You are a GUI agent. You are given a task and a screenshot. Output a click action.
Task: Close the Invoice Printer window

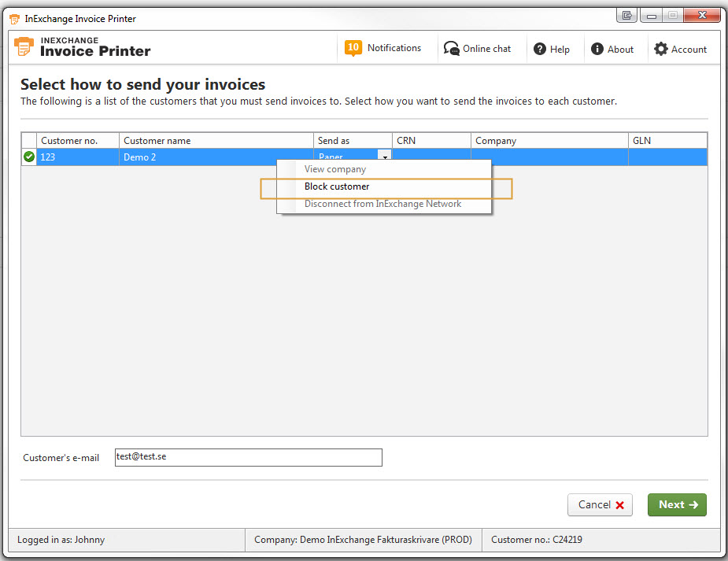pos(702,15)
